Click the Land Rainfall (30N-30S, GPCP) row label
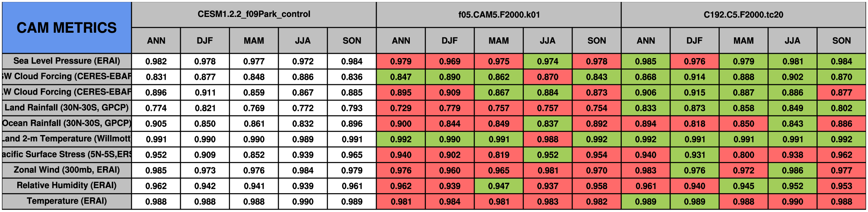Image resolution: width=868 pixels, height=212 pixels. coord(66,108)
